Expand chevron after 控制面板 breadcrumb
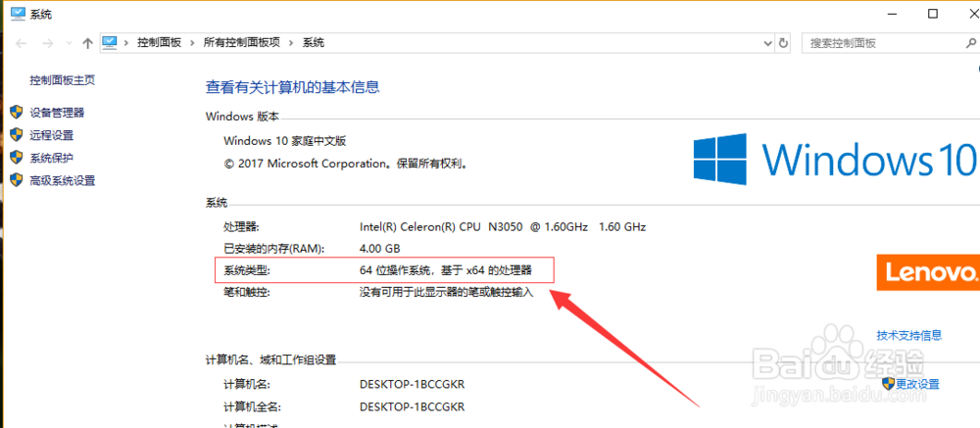980x428 pixels. (192, 43)
